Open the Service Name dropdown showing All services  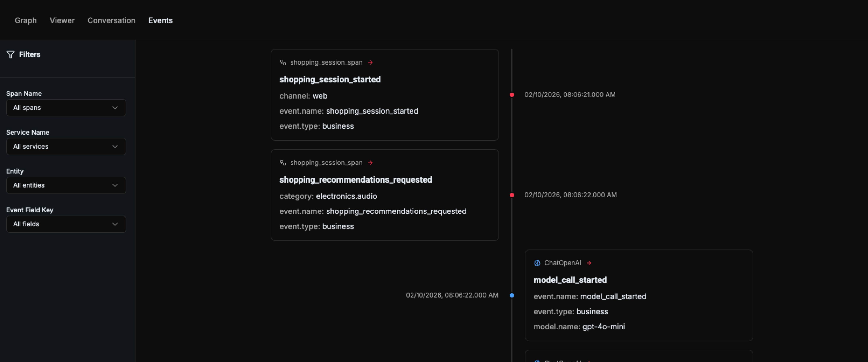point(66,146)
